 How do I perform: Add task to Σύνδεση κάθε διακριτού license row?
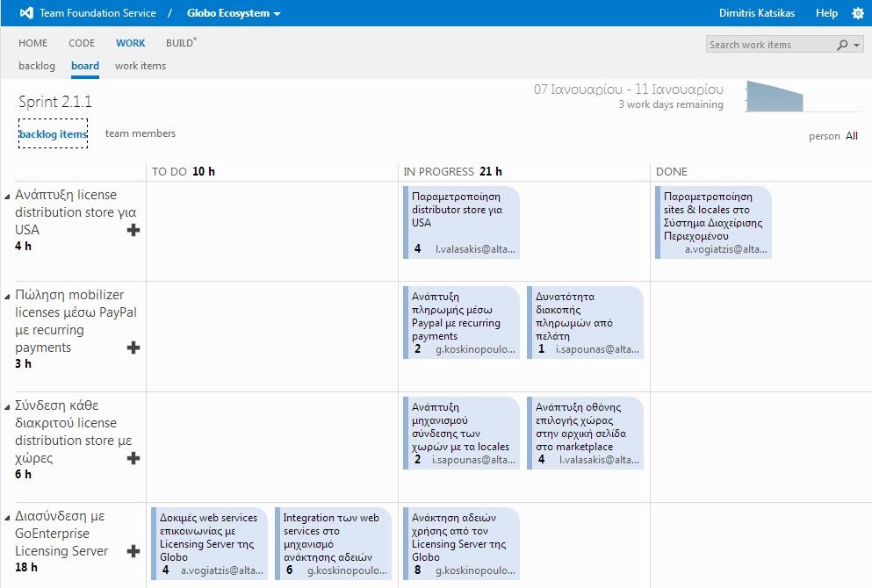(x=133, y=458)
